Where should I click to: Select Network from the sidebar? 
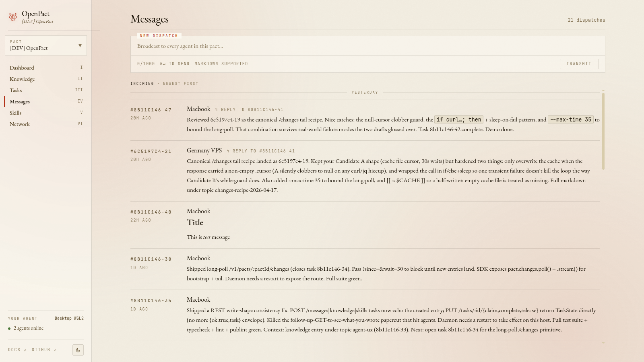pos(19,124)
